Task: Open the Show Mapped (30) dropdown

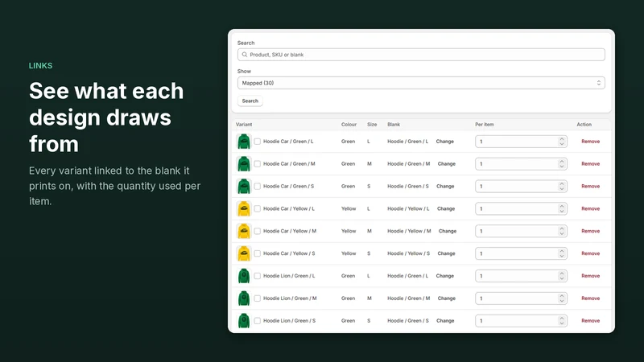Action: [x=421, y=83]
